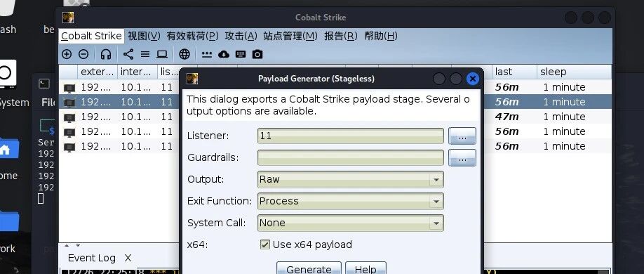Click the Help button in the dialog
Screen dimensions: 644x274
coord(365,268)
